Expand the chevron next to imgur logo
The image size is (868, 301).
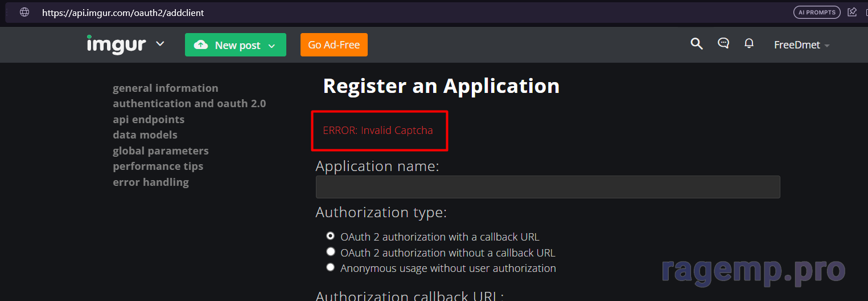[160, 44]
